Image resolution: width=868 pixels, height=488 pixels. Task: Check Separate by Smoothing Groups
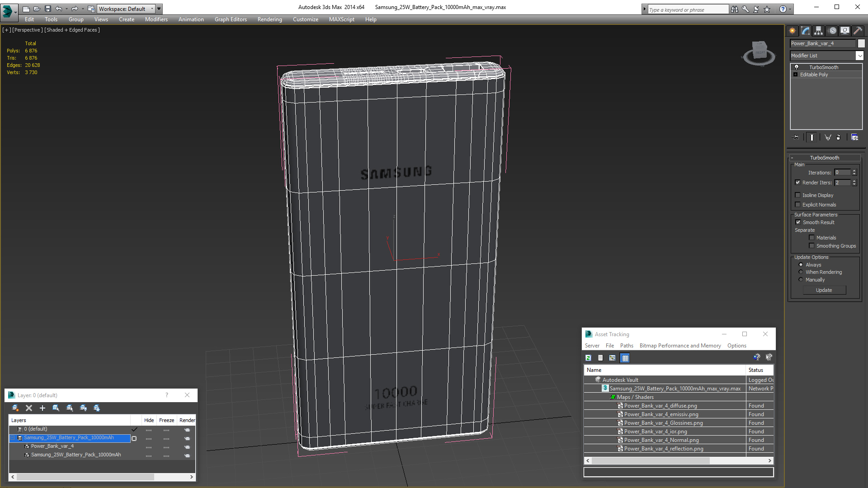[811, 246]
